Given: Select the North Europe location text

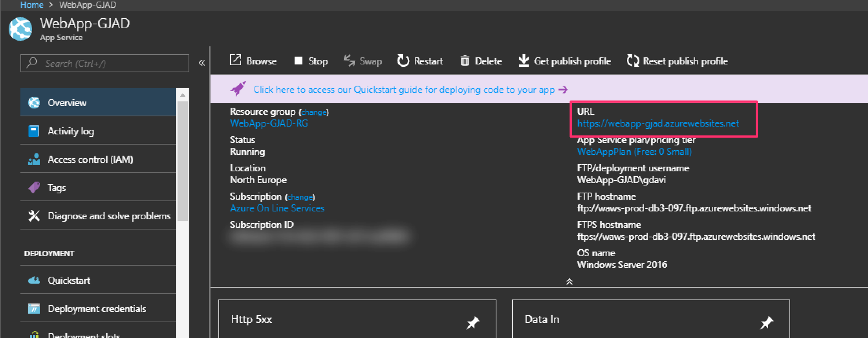Looking at the screenshot, I should pyautogui.click(x=258, y=180).
